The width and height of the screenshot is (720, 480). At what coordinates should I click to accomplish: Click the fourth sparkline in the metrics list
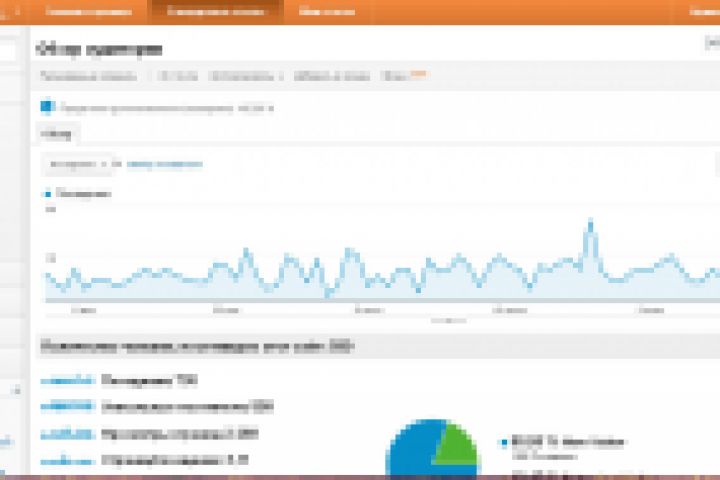click(68, 460)
